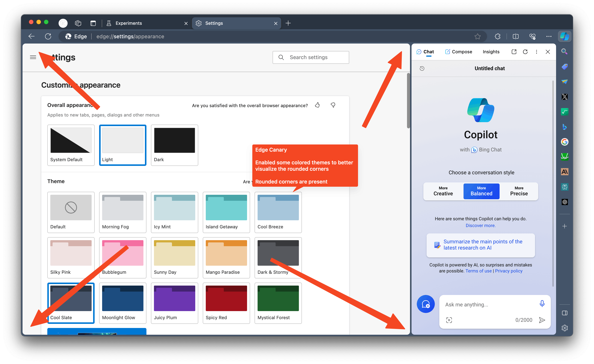
Task: Start a new topic in Copilot
Action: click(425, 304)
